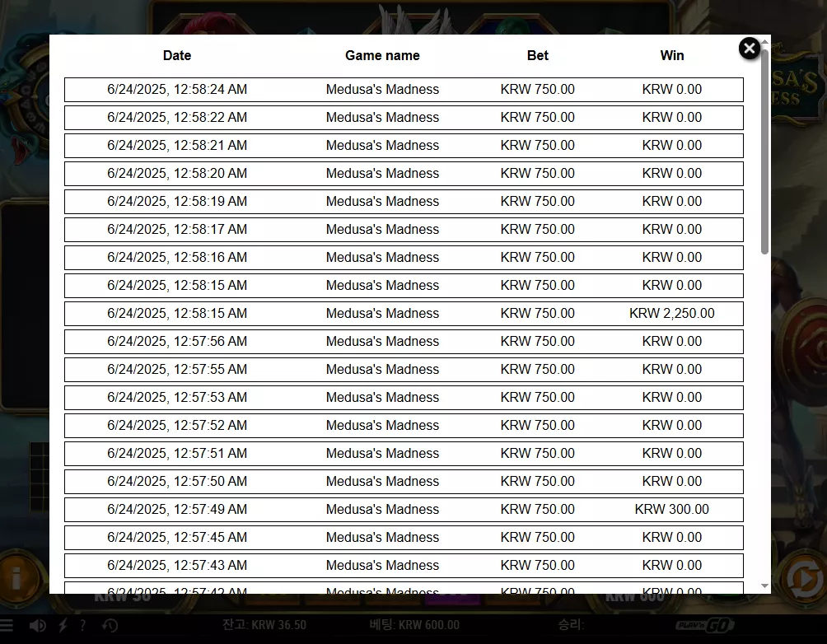
Task: Select the 12:57:56 AM history row
Action: (x=404, y=341)
